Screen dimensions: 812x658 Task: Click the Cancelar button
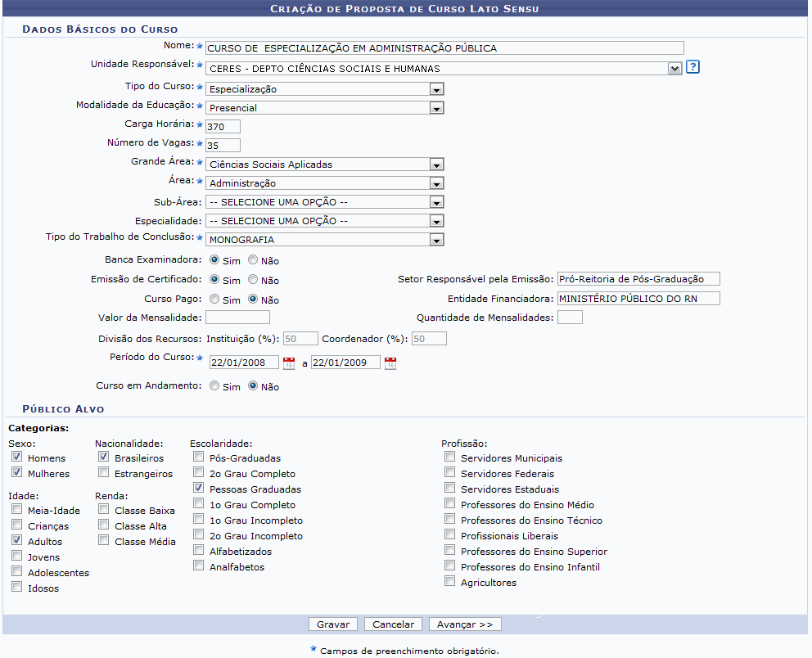point(393,624)
